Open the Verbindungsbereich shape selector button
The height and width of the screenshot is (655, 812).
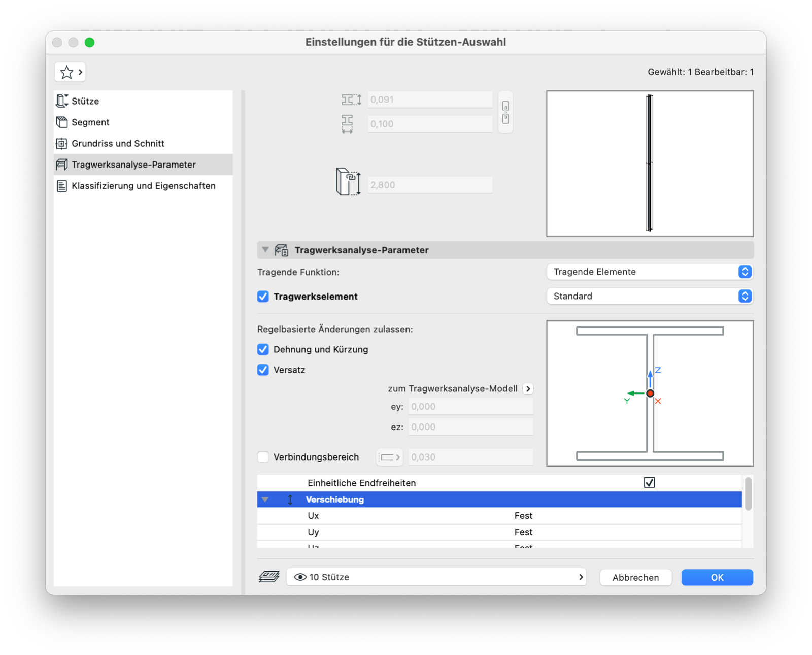pos(389,457)
